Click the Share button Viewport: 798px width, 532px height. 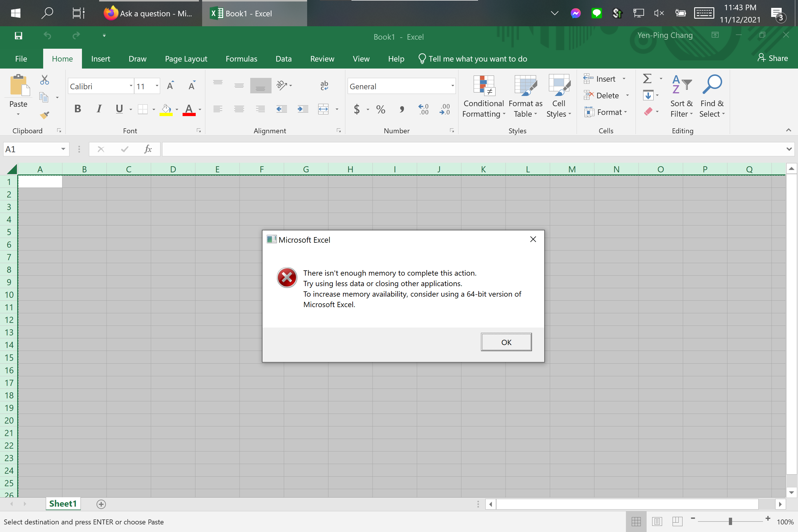point(773,58)
